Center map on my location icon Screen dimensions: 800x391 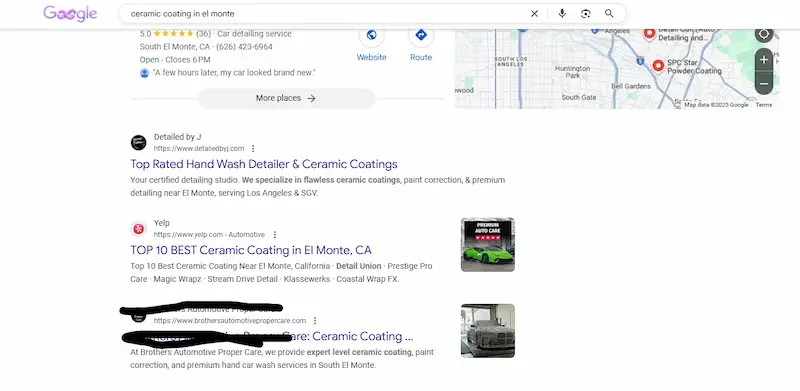(x=764, y=35)
